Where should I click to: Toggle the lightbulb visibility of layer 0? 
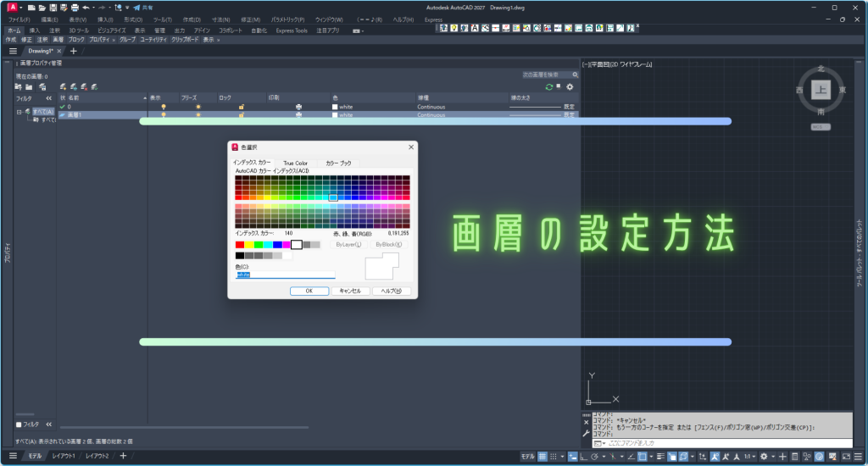164,107
